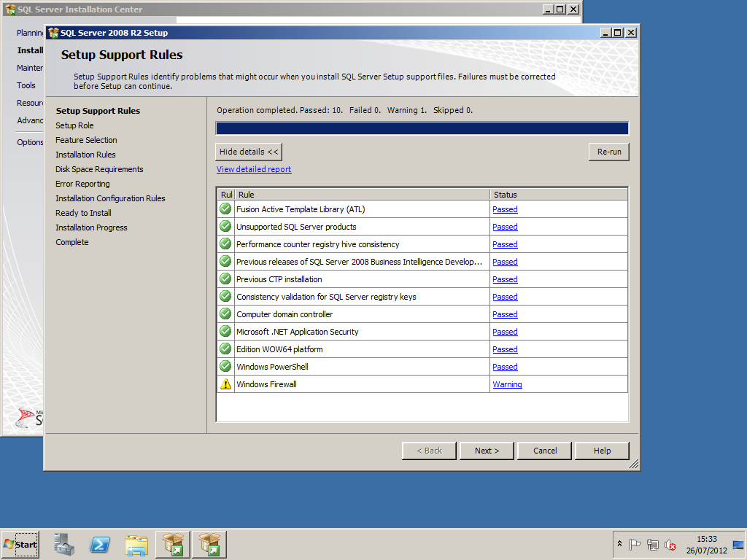Select the Setup Support Rules sidebar step
This screenshot has width=747, height=560.
point(98,111)
